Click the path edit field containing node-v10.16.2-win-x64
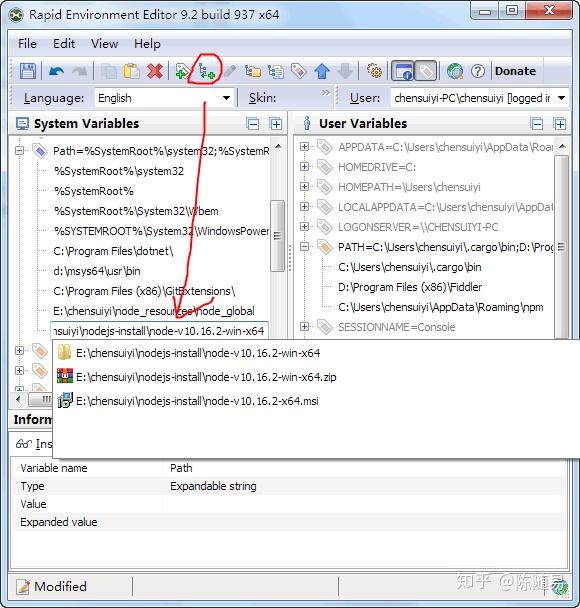Screen dimensions: 580x608 pos(159,331)
